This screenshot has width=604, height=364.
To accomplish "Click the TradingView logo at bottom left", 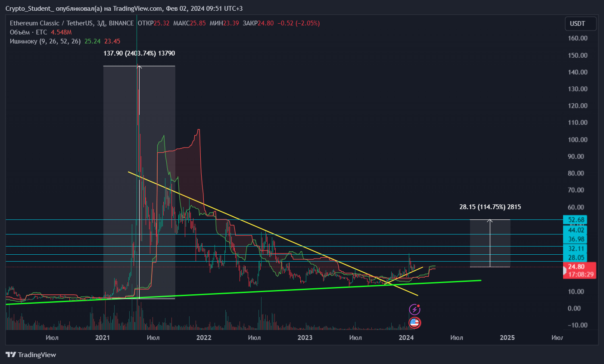I will [31, 355].
